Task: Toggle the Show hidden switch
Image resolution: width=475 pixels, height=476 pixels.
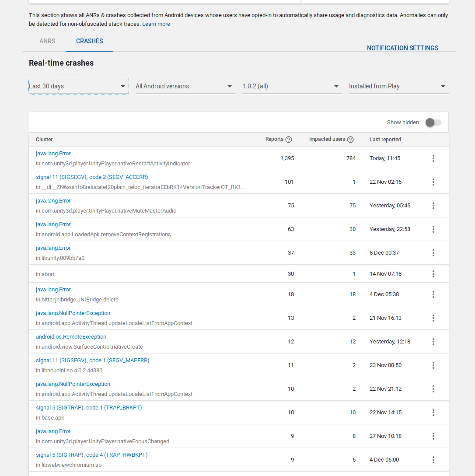Action: tap(433, 122)
